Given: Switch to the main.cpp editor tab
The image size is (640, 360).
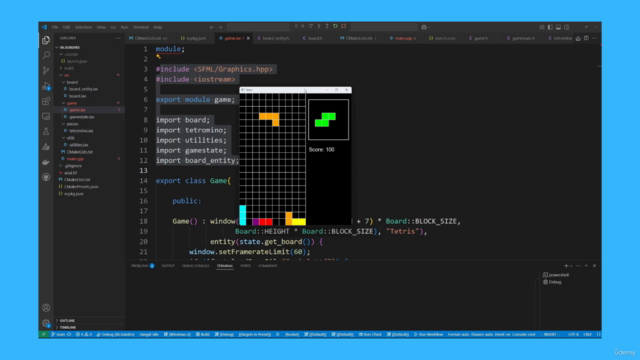Looking at the screenshot, I should [x=403, y=38].
